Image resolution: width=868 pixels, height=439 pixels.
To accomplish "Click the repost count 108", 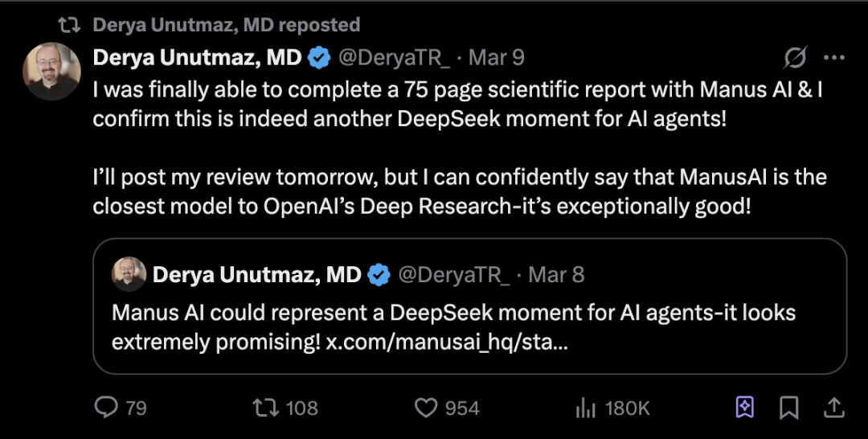I will pyautogui.click(x=302, y=408).
